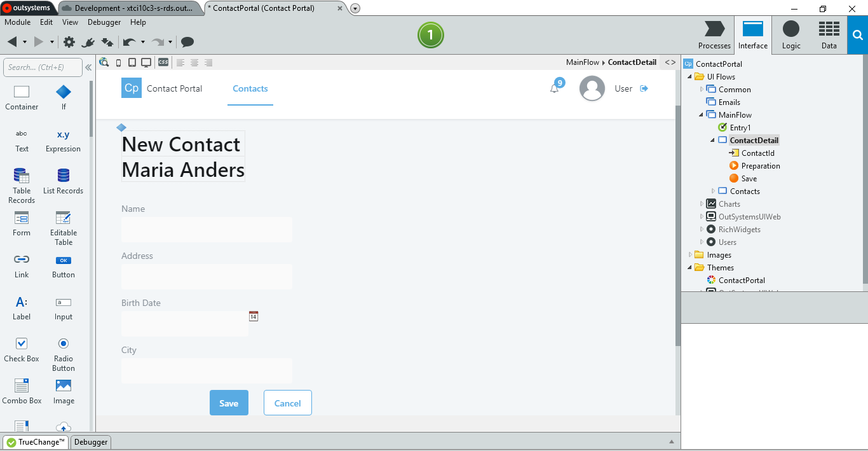Viewport: 868px width, 451px height.
Task: Choose the Label widget
Action: click(22, 308)
